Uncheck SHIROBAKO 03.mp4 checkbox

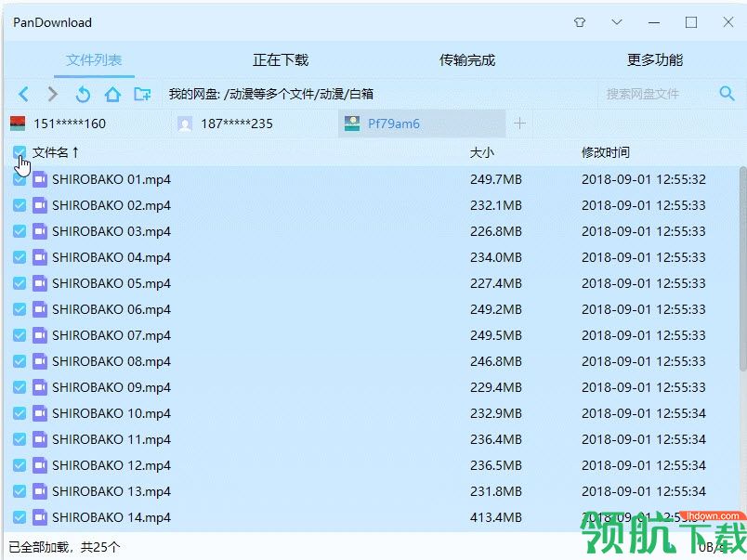click(20, 231)
